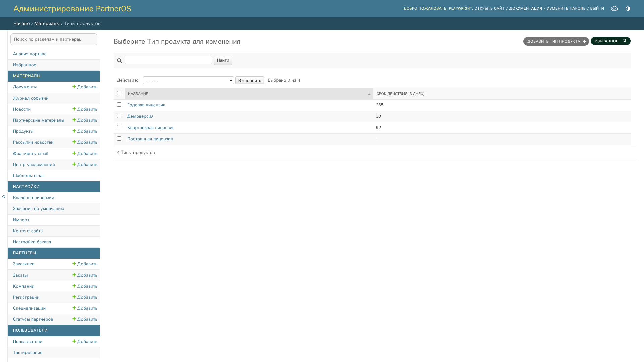Click the plus icon next to Заказчики
Screen dimensions: 644x362
tap(74, 264)
